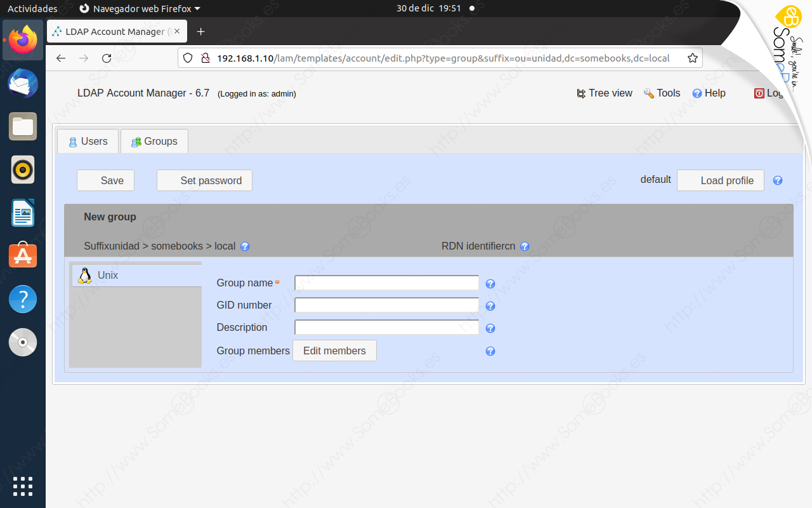
Task: Type in the Description field
Action: (386, 327)
